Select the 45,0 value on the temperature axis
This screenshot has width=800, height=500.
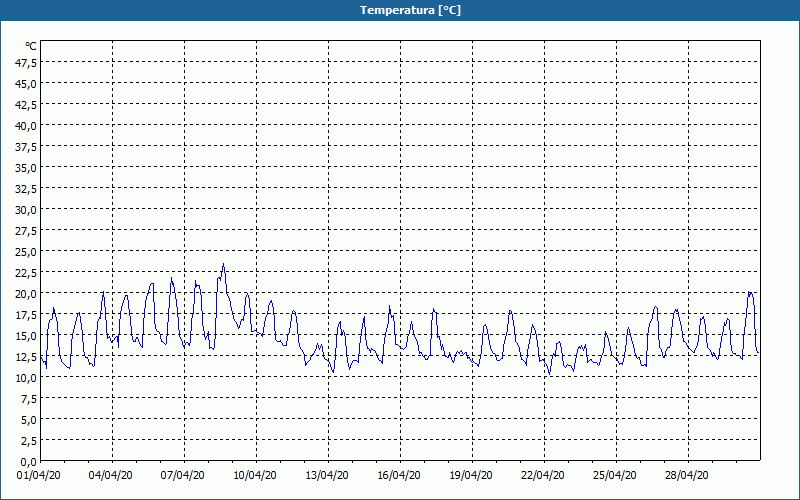26,83
